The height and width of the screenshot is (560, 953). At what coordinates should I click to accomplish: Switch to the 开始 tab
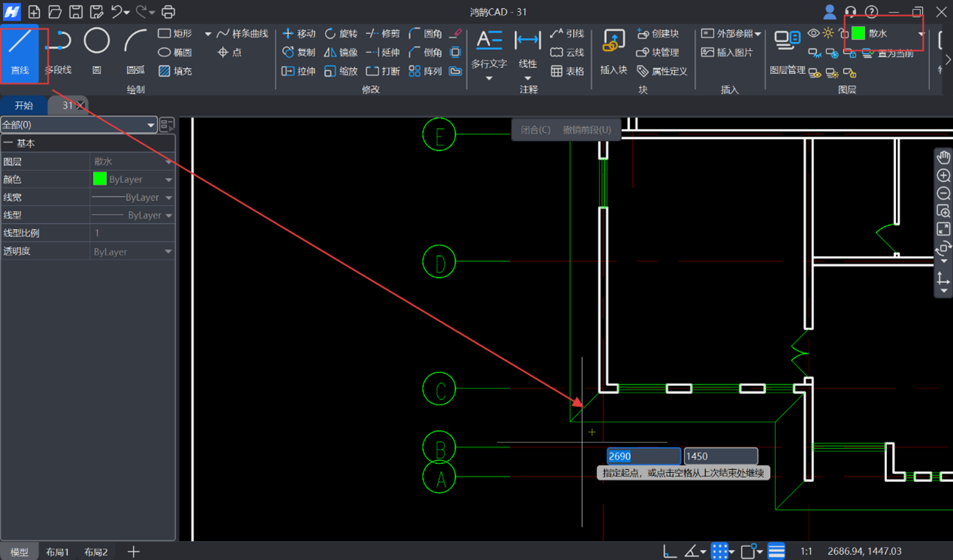coord(24,106)
